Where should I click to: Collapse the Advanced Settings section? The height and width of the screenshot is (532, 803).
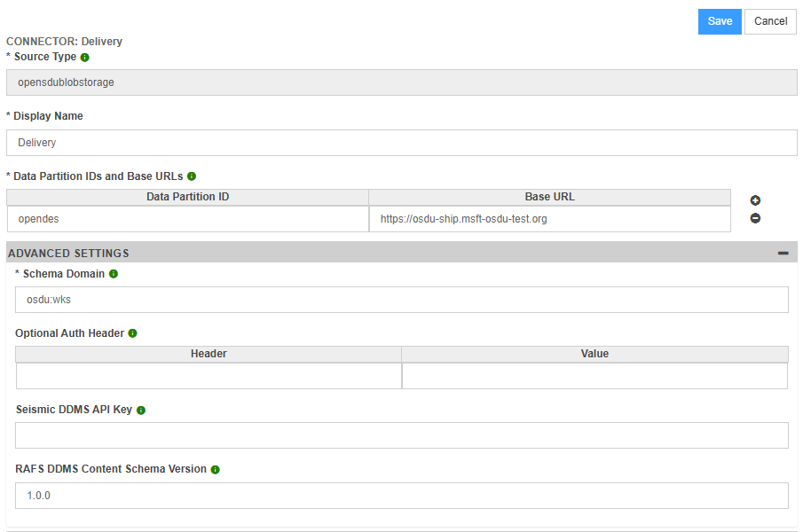coord(783,254)
